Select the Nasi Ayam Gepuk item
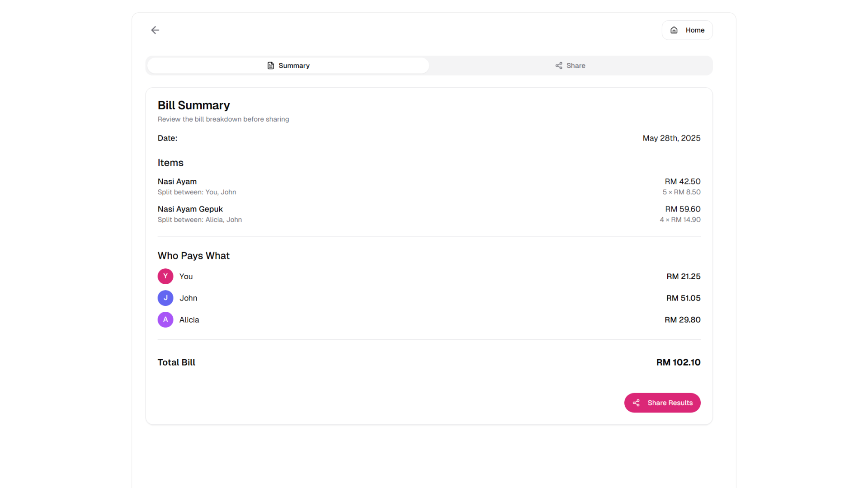The height and width of the screenshot is (488, 868). [190, 209]
